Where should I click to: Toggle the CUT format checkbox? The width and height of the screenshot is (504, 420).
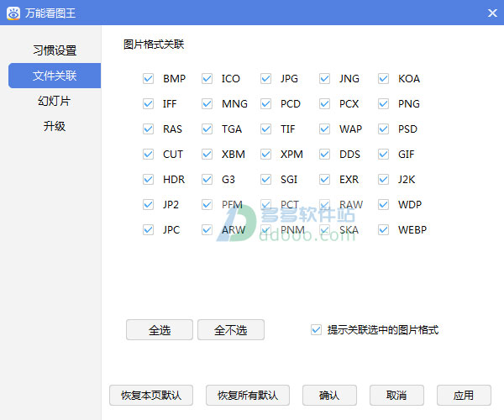pos(148,155)
